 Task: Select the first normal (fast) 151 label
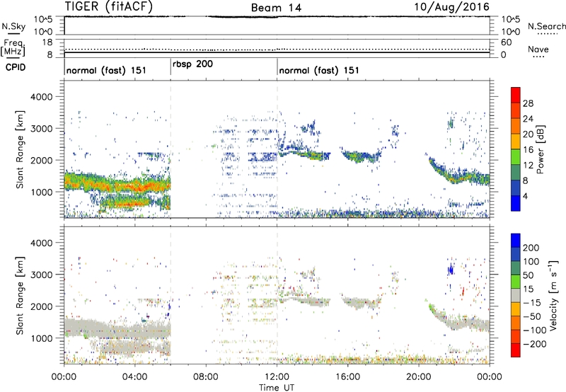pos(106,70)
